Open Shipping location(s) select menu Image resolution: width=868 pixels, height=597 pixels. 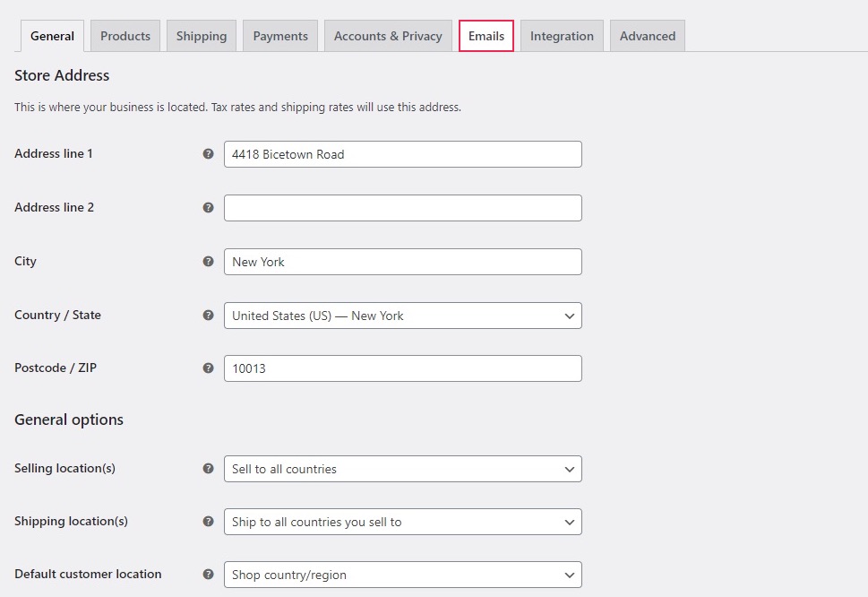pyautogui.click(x=402, y=522)
